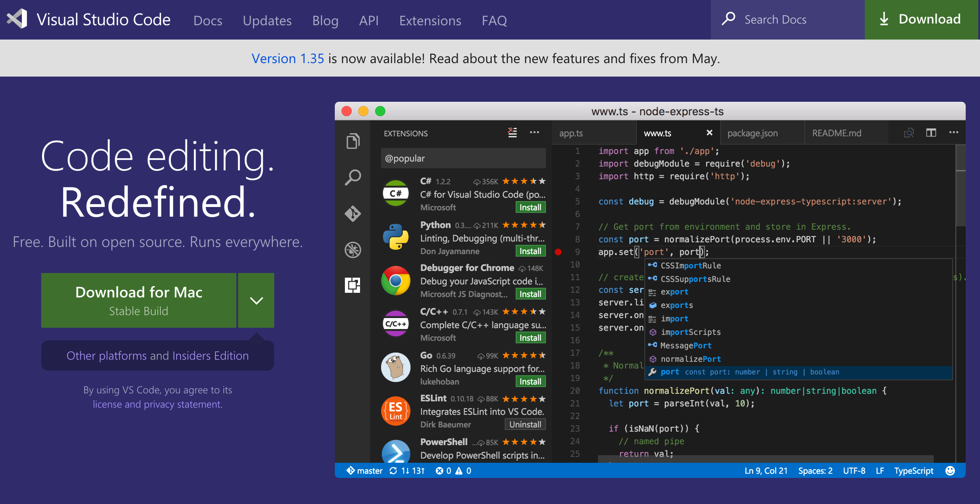Viewport: 980px width, 504px height.
Task: Click the feedback smiley in status bar
Action: [x=950, y=471]
